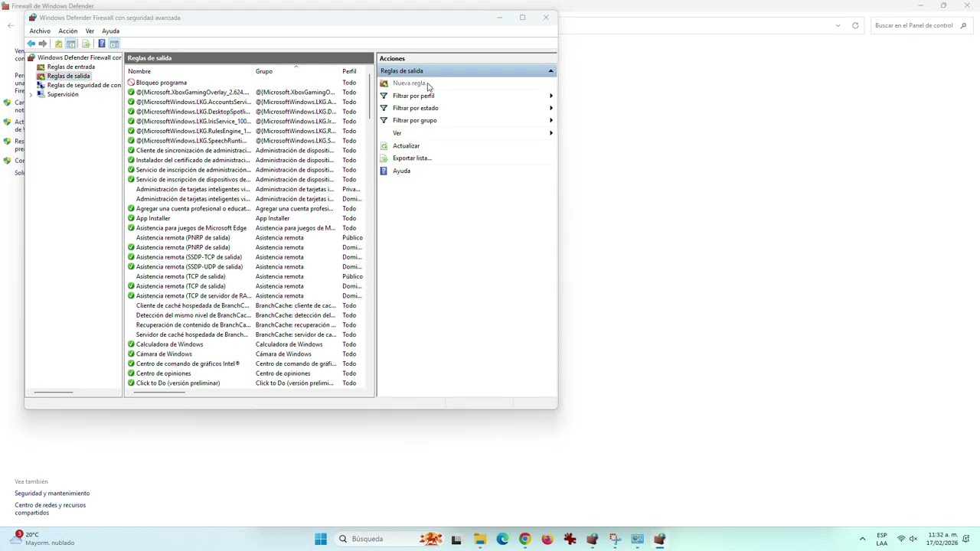980x551 pixels.
Task: Sort rules by Nombre column header
Action: pyautogui.click(x=189, y=72)
